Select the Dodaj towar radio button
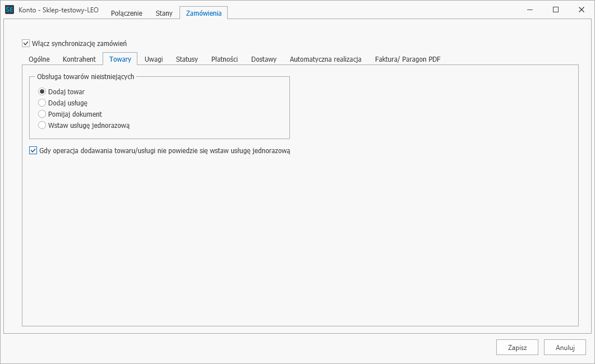Image resolution: width=595 pixels, height=364 pixels. (x=42, y=92)
